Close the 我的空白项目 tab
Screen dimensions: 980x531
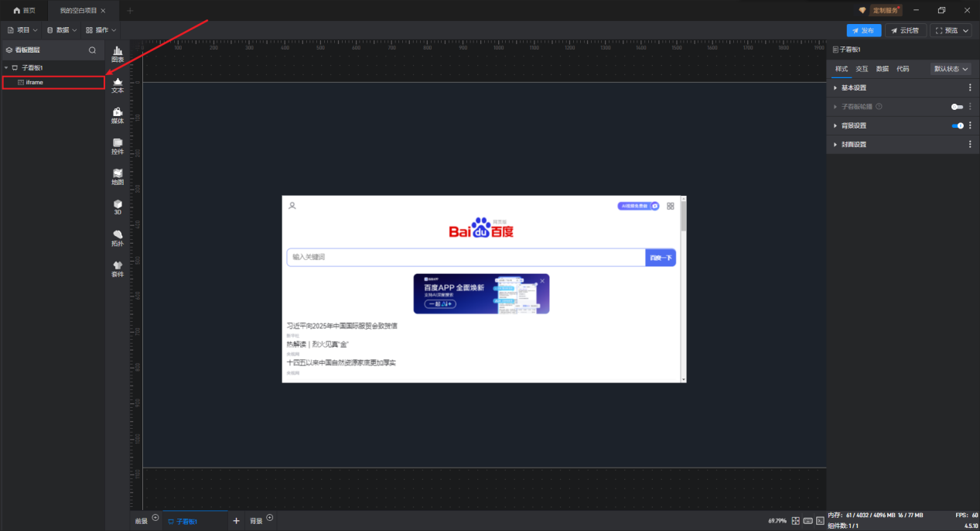click(104, 11)
